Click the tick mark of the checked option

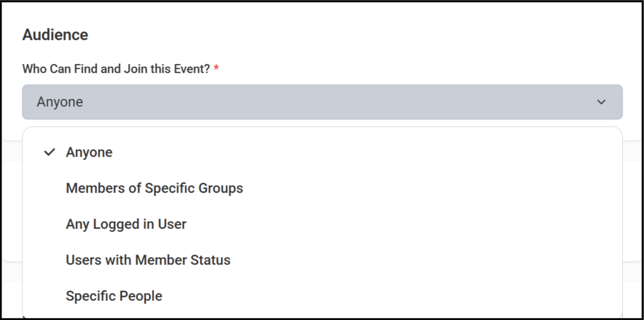tap(49, 152)
